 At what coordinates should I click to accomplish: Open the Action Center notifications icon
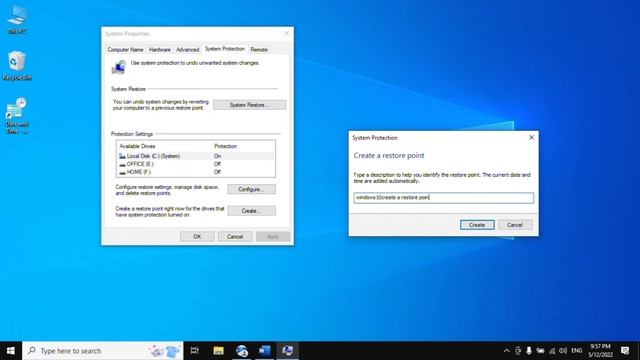(625, 351)
